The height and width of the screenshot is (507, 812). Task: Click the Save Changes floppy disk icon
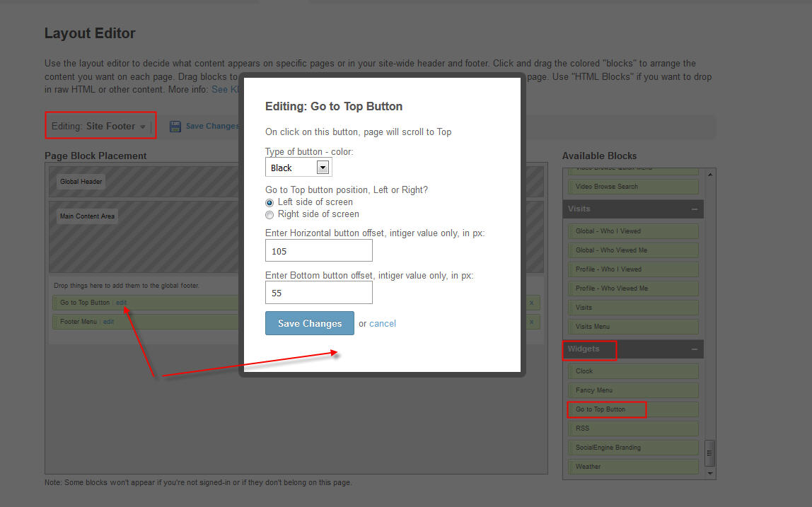point(175,127)
